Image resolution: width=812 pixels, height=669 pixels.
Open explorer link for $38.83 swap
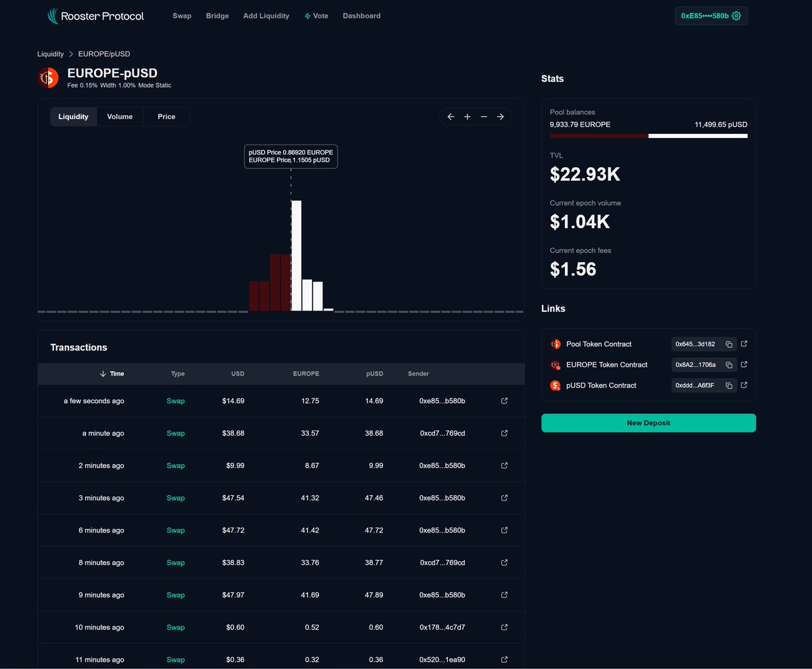tap(504, 563)
